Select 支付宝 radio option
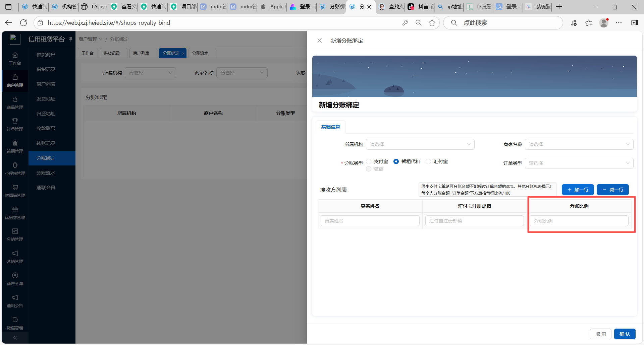 point(369,161)
